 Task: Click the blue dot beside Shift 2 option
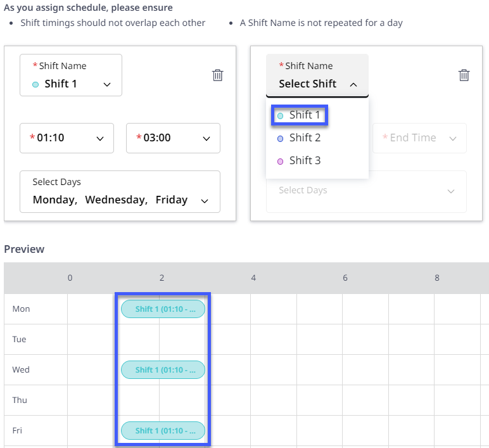coord(281,139)
